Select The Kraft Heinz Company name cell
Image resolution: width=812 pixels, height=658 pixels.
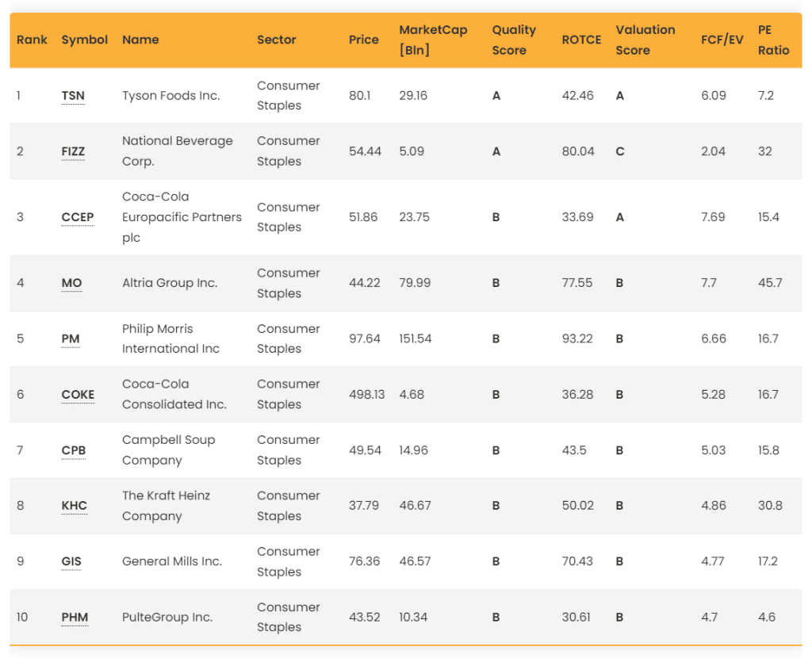click(x=166, y=506)
